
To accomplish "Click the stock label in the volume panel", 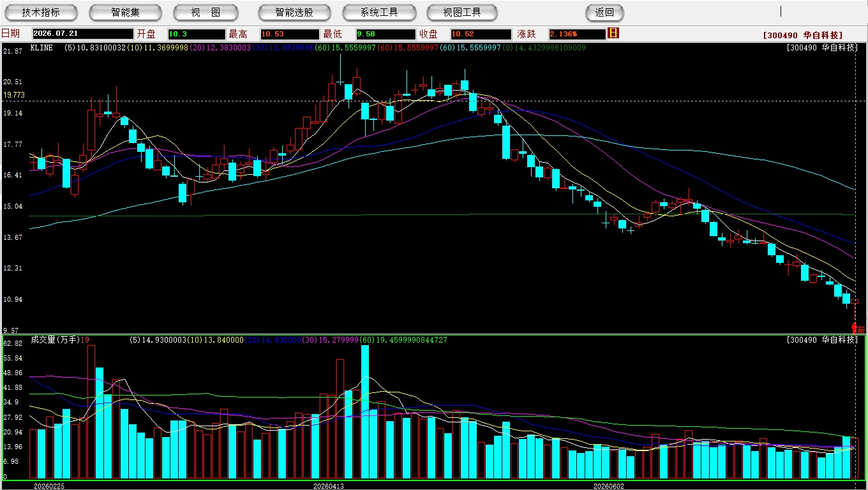I will click(x=823, y=340).
